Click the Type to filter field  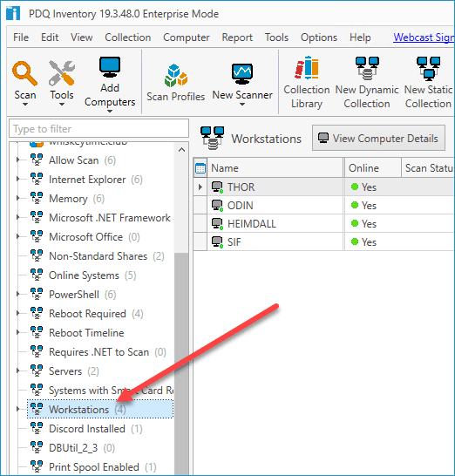point(98,129)
